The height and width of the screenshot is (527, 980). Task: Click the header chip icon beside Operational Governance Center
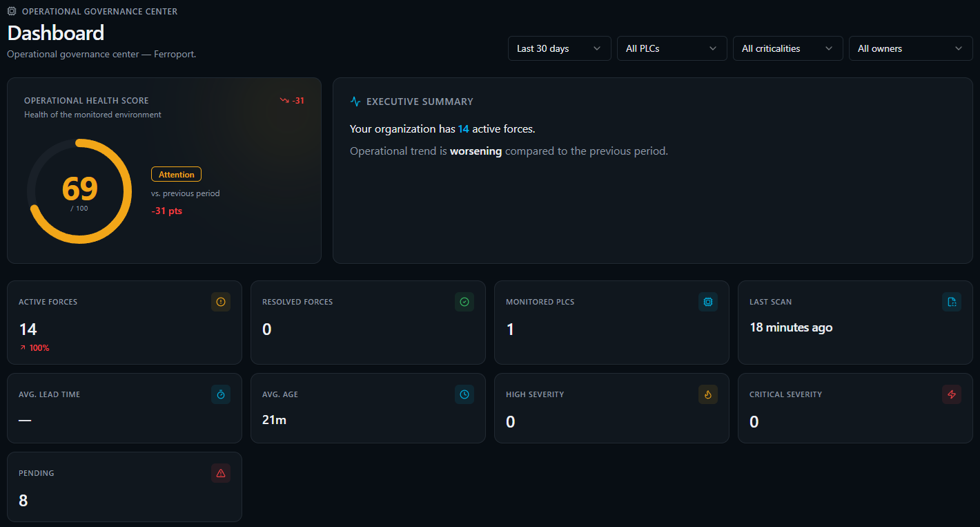coord(12,12)
